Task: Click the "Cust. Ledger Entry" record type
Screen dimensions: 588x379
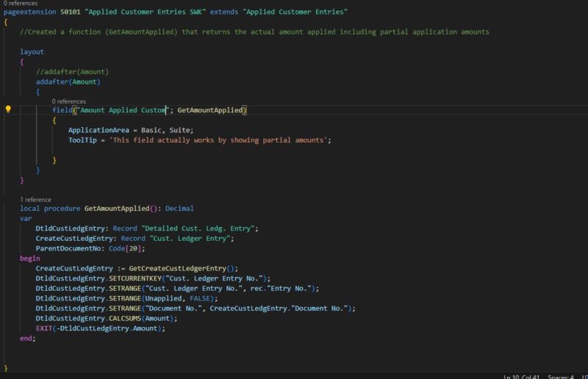Action: 190,239
